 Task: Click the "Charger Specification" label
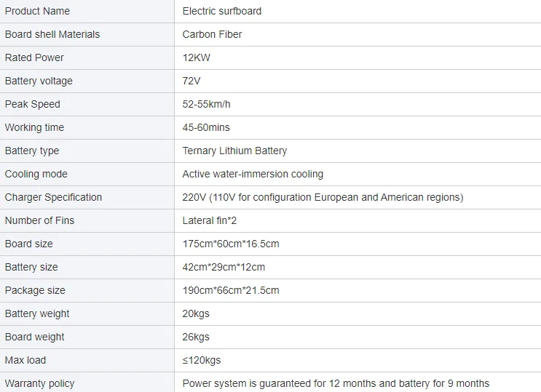point(53,197)
